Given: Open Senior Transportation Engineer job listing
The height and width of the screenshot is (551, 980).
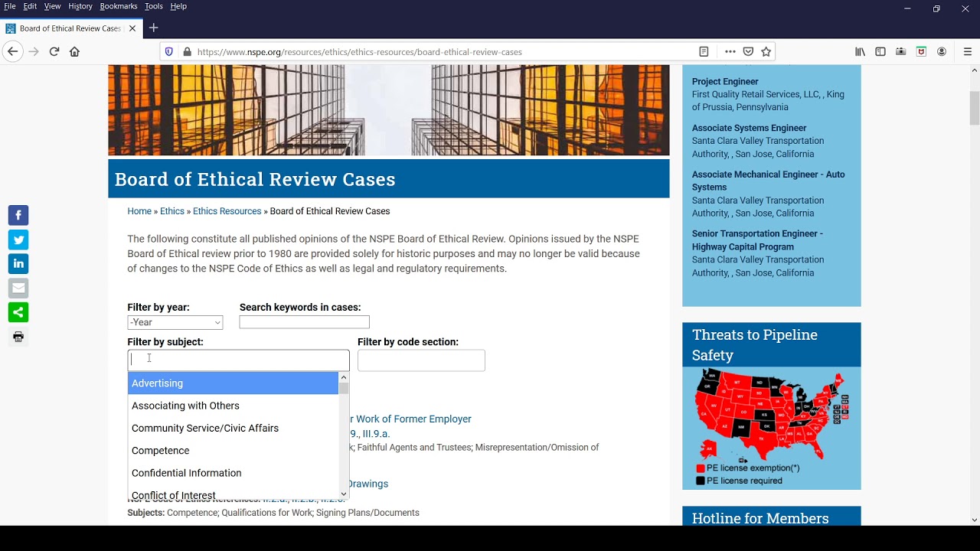Looking at the screenshot, I should pos(757,240).
